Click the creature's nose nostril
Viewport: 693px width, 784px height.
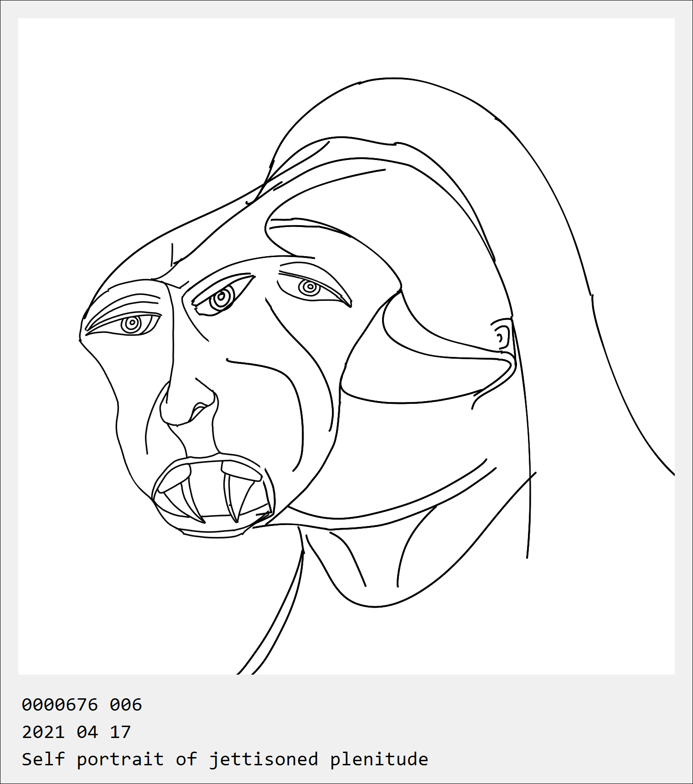199,411
